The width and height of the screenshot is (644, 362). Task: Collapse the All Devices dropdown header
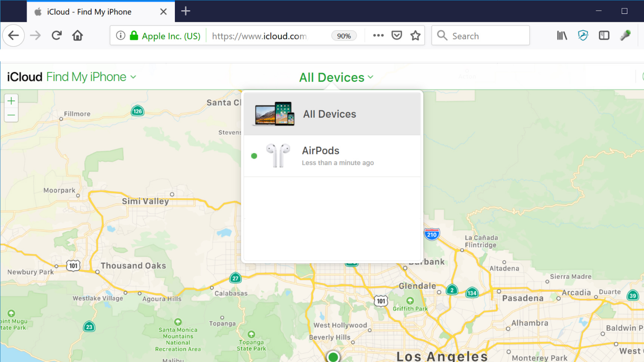(x=336, y=77)
